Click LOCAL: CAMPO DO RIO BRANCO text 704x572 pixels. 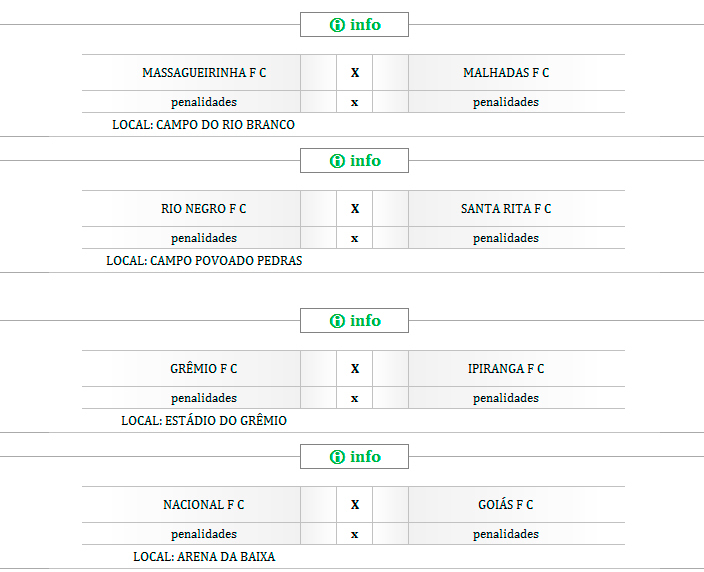click(203, 125)
